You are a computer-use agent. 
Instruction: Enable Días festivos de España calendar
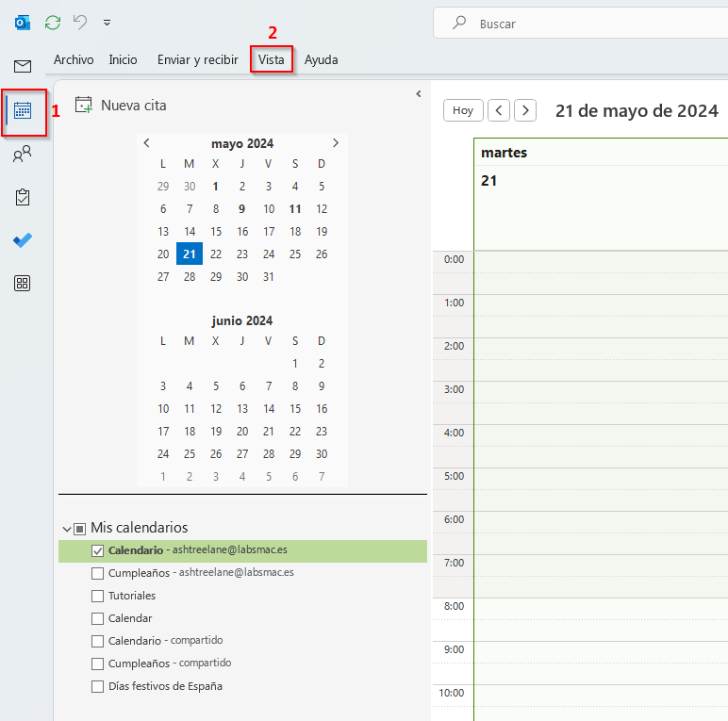coord(97,686)
